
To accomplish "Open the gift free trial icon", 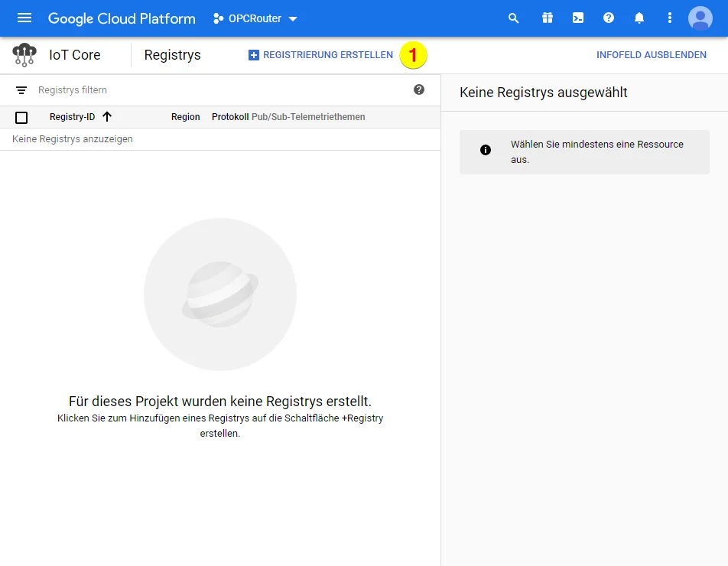I will tap(548, 18).
